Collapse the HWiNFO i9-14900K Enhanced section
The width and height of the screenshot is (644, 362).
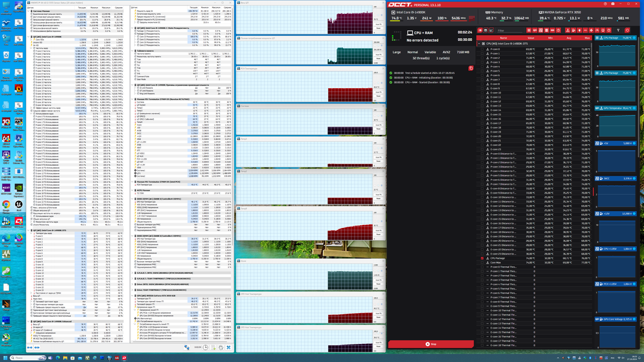pyautogui.click(x=28, y=322)
